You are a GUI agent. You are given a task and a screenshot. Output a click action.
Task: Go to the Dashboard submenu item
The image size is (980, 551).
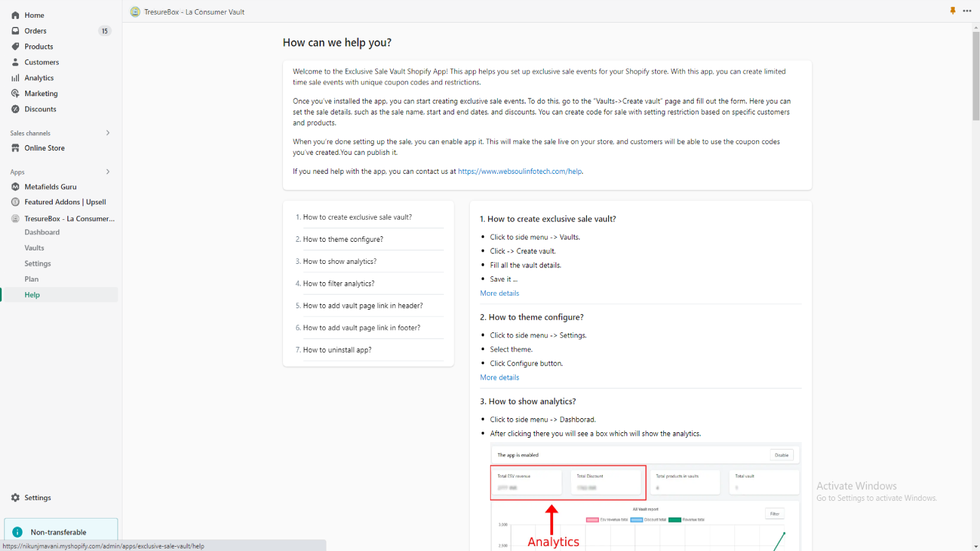(x=42, y=232)
